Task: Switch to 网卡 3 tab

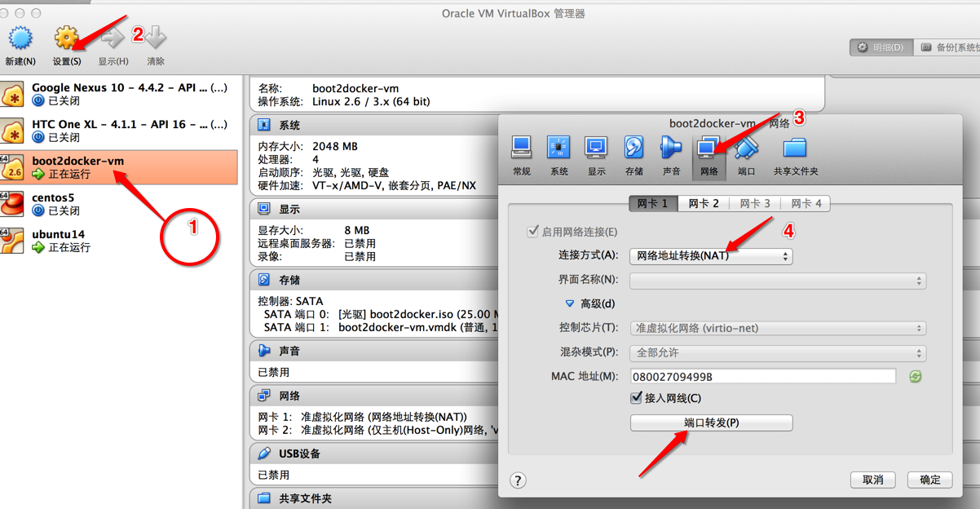Action: (755, 203)
